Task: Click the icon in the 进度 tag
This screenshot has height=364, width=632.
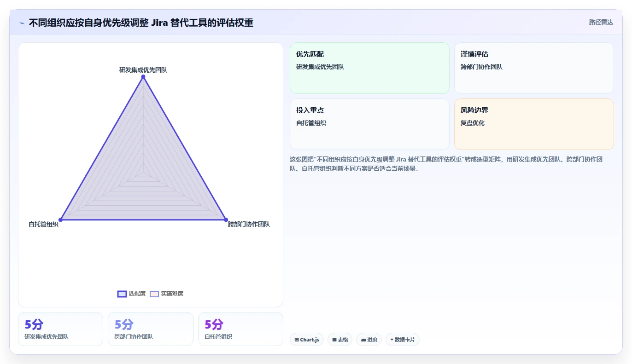Action: coord(363,340)
